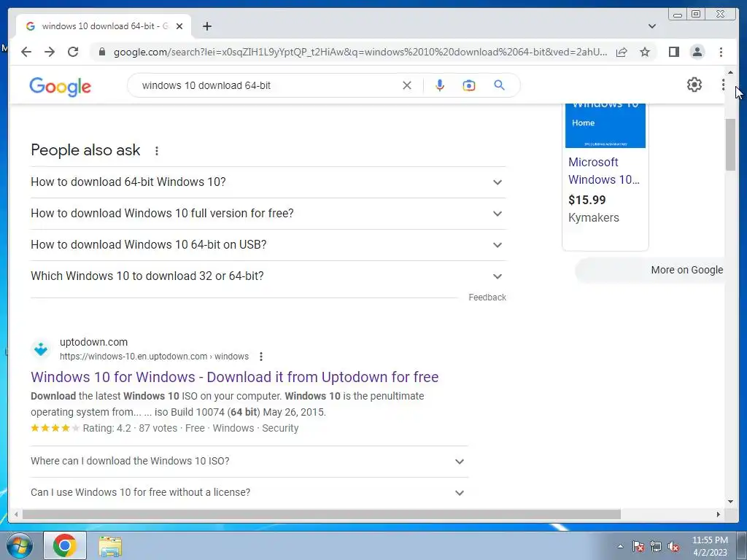
Task: Submit search with magnifier icon
Action: point(499,85)
